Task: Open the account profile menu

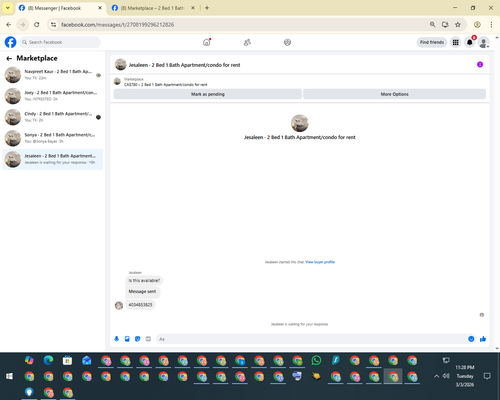Action: coord(484,42)
